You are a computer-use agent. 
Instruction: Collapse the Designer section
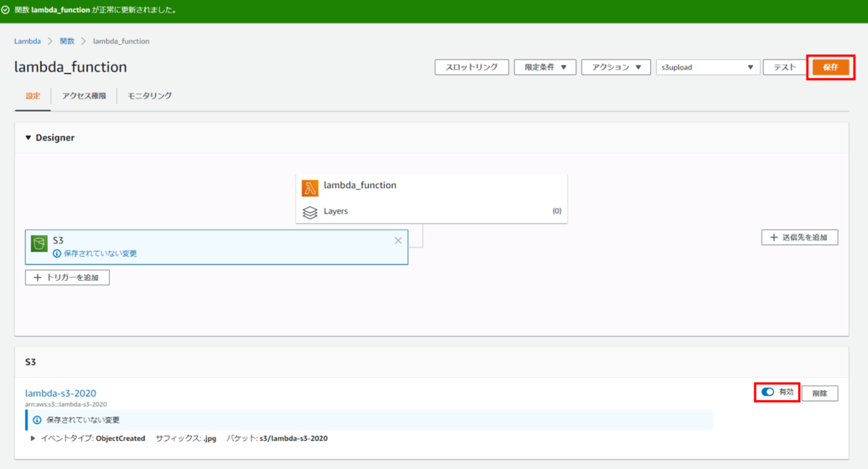tap(28, 138)
